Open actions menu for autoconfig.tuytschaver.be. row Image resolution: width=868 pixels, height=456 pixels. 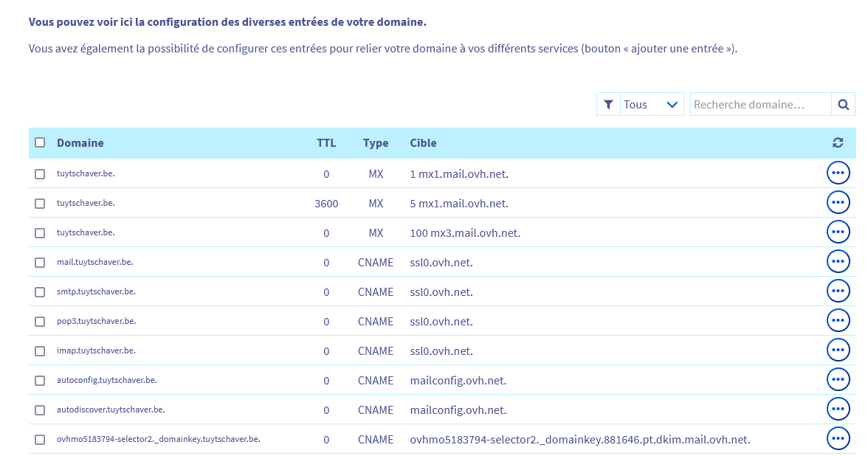[x=838, y=379]
